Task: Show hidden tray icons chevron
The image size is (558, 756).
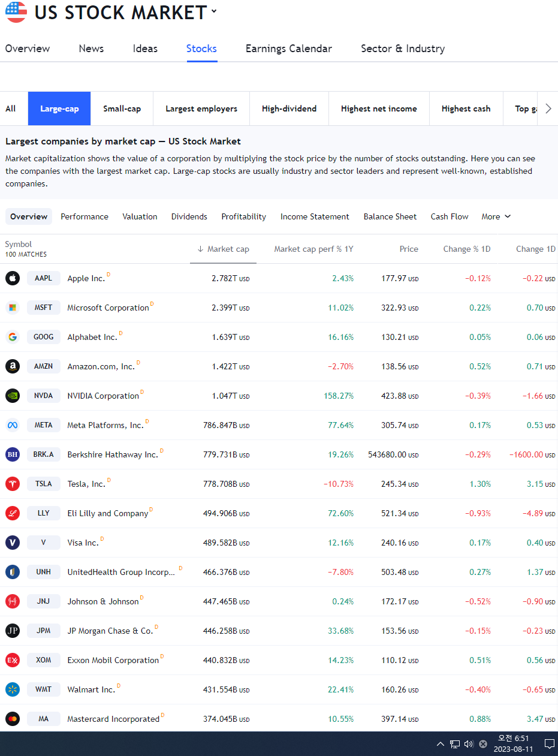Action: click(x=441, y=744)
